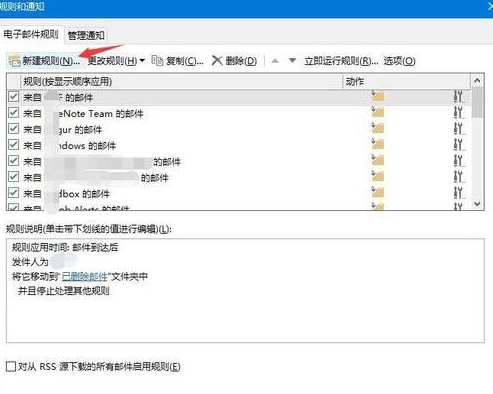The height and width of the screenshot is (394, 493).
Task: Open the 已删除邮件 folder link
Action: [85, 277]
